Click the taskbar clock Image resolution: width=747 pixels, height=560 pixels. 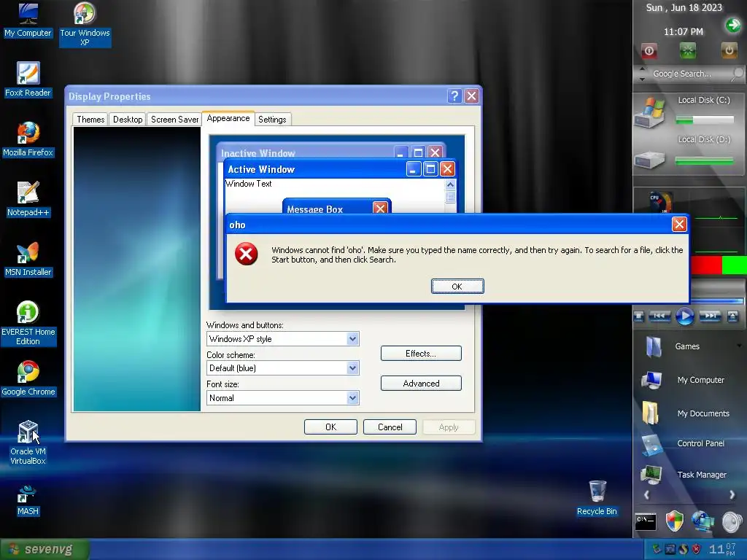(722, 549)
